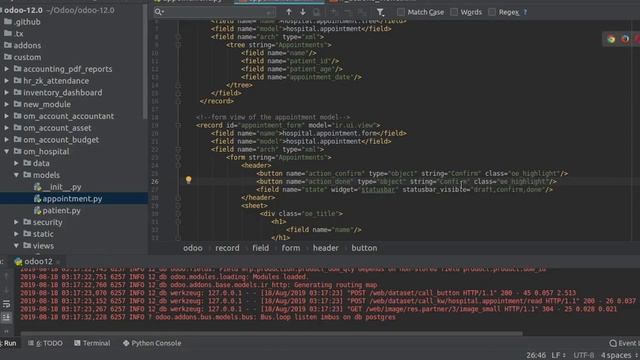Select the odoo breadcrumb
This screenshot has width=640, height=360.
(193, 248)
